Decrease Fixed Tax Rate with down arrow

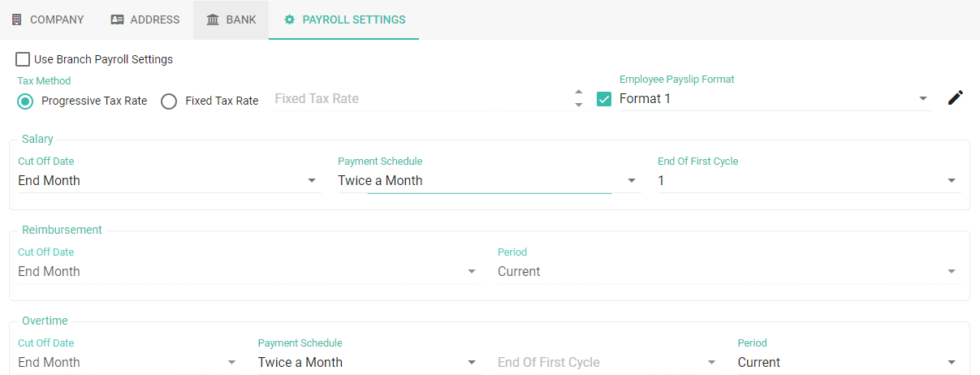[578, 105]
